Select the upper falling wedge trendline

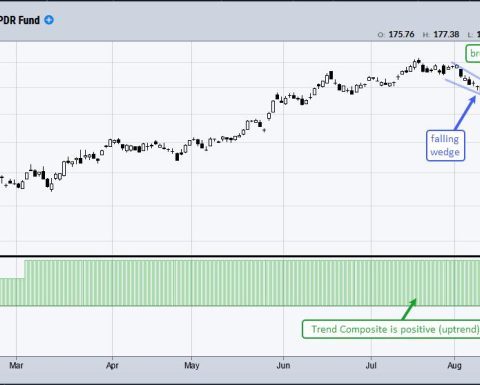[x=466, y=70]
